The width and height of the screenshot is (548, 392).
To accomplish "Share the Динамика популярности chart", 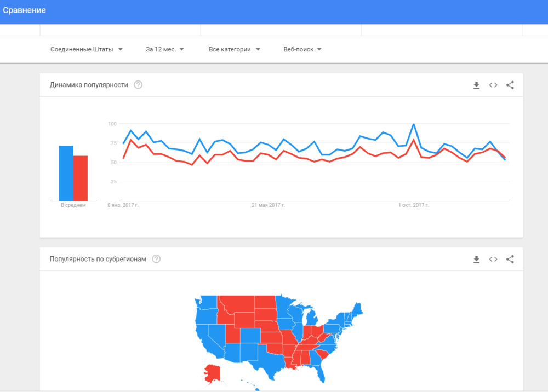I will click(510, 85).
